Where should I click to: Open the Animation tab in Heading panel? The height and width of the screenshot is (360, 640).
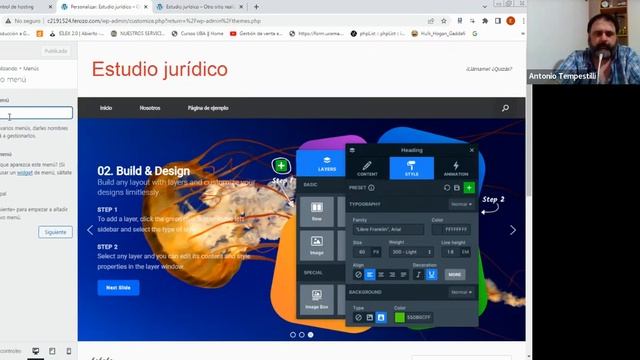[456, 168]
